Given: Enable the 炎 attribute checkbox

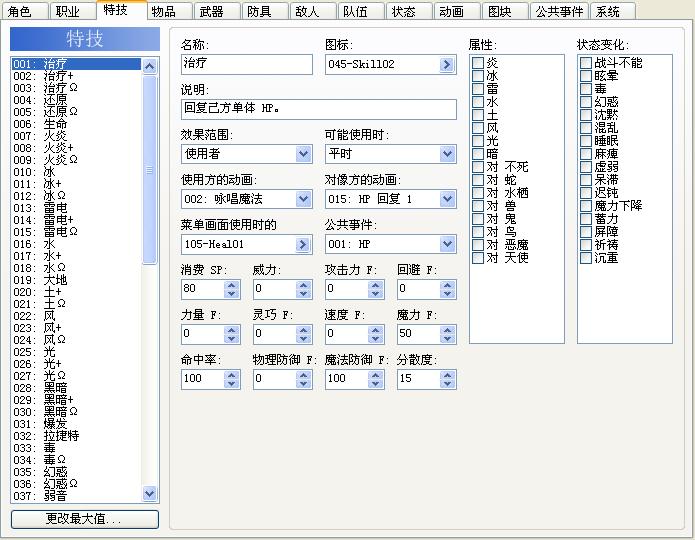Looking at the screenshot, I should (x=478, y=63).
